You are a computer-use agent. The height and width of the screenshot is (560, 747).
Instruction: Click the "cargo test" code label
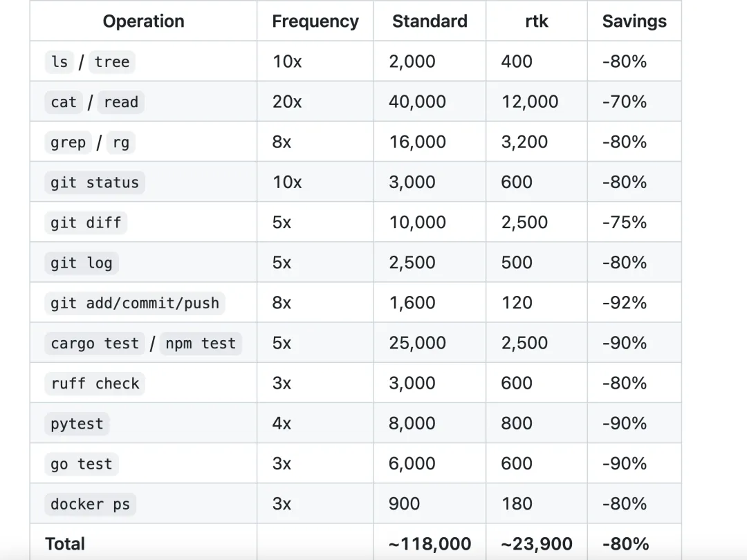coord(95,343)
